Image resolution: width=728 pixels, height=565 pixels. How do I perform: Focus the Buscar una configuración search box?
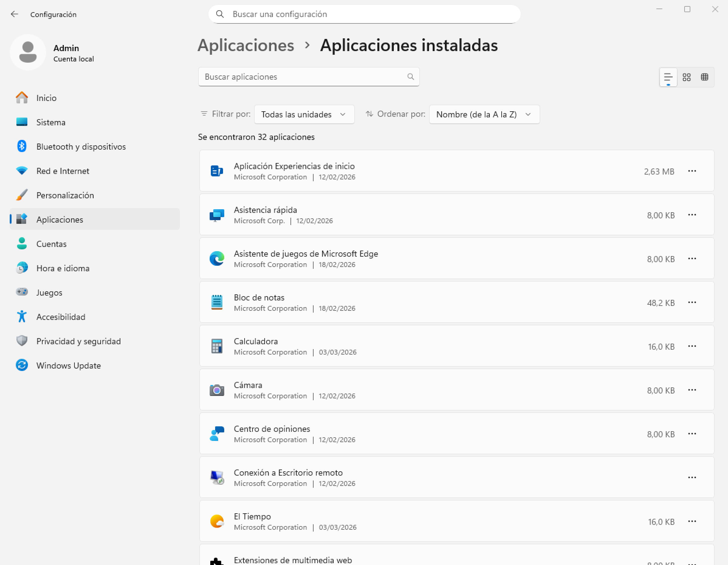click(x=364, y=14)
